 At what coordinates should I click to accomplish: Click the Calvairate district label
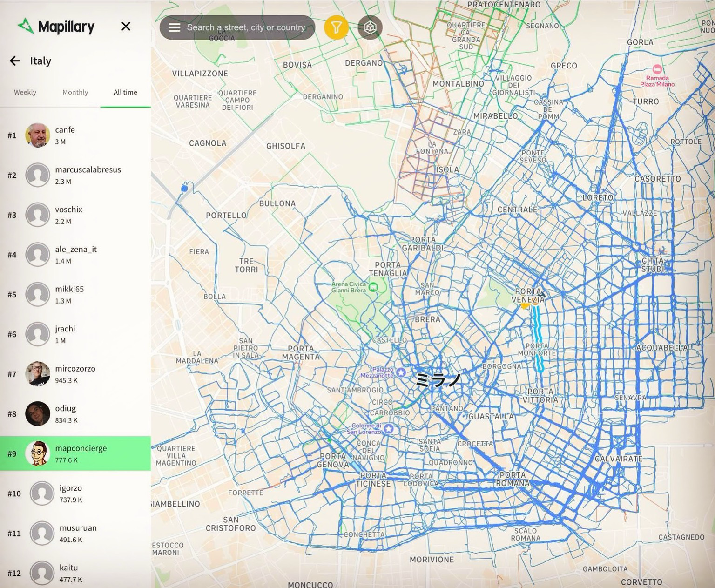pyautogui.click(x=619, y=459)
